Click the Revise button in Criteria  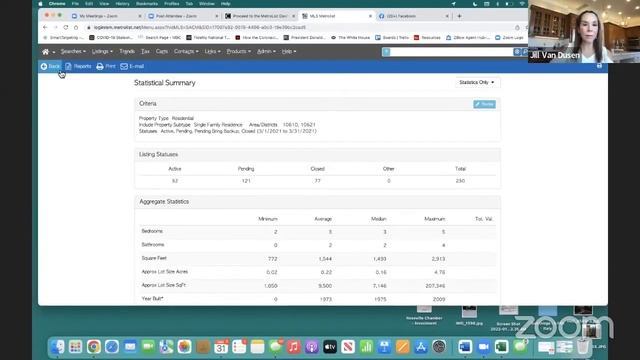(484, 104)
